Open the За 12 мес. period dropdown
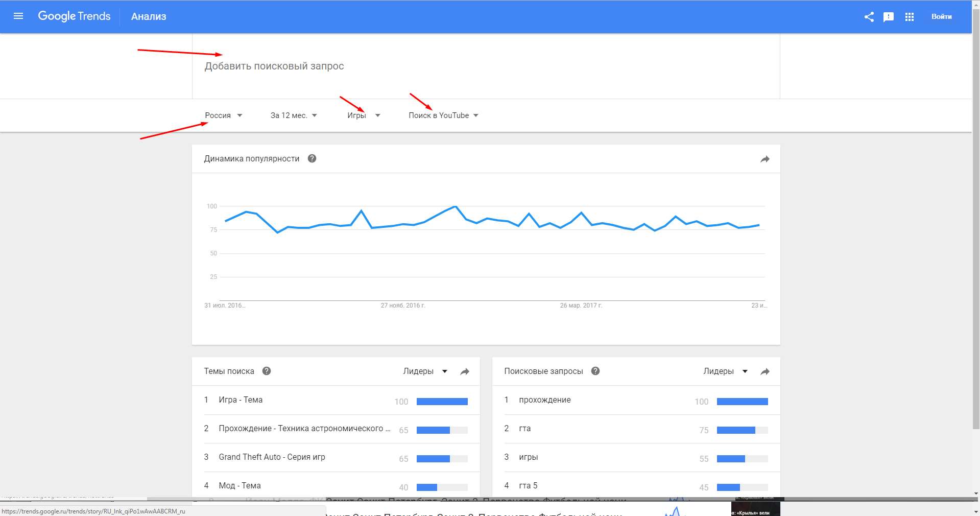 (x=294, y=115)
